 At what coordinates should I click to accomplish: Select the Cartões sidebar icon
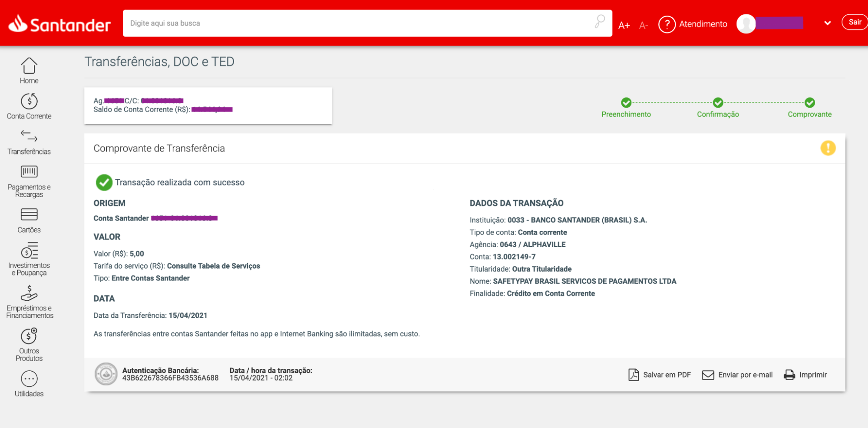[29, 215]
